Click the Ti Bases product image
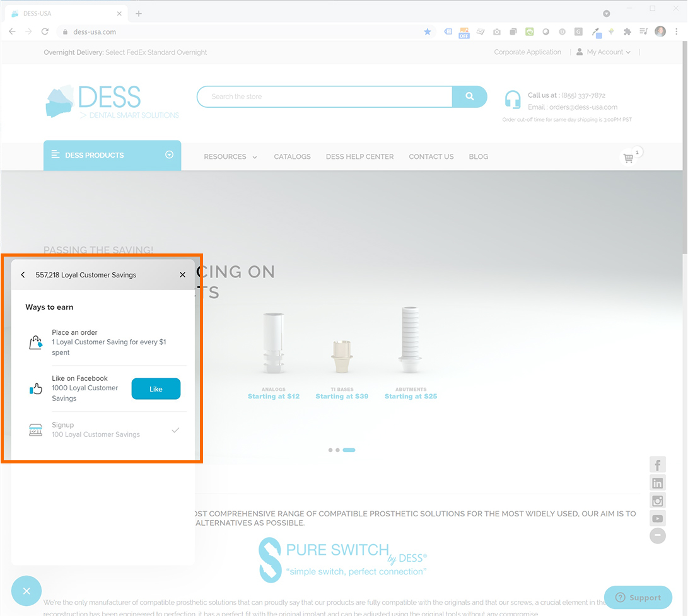688x616 pixels. pyautogui.click(x=342, y=356)
